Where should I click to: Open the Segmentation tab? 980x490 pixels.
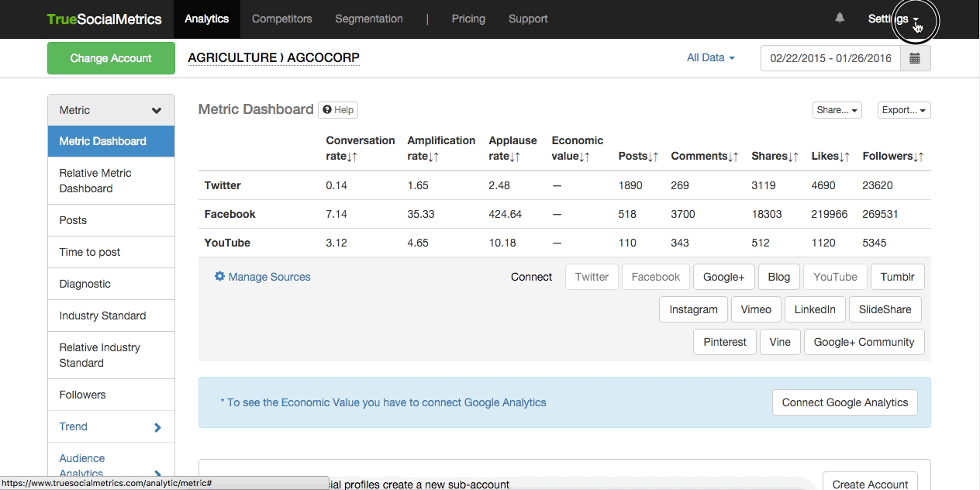point(368,19)
